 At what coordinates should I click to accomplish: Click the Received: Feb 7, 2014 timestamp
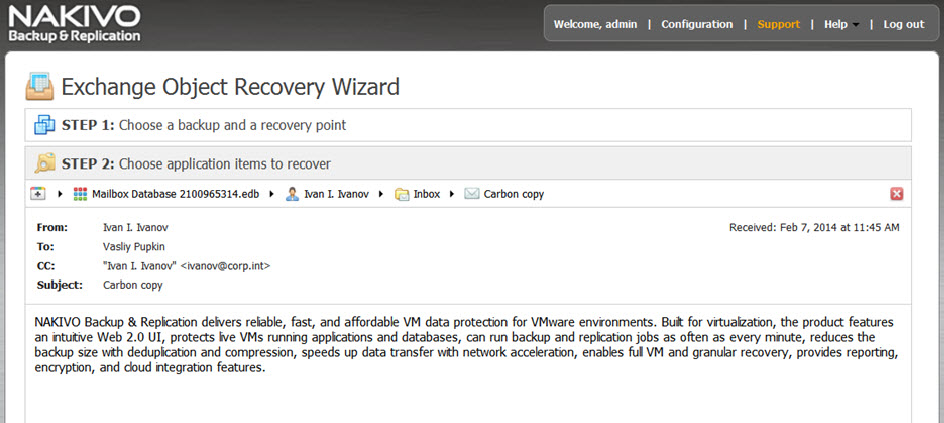(814, 227)
